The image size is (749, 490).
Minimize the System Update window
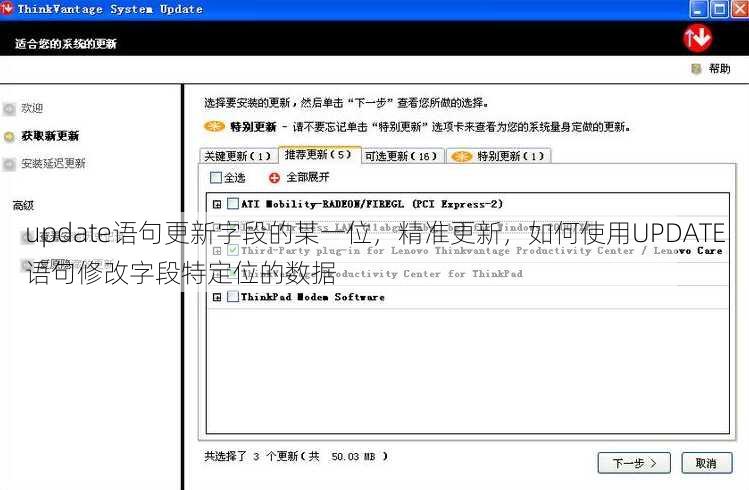(698, 9)
